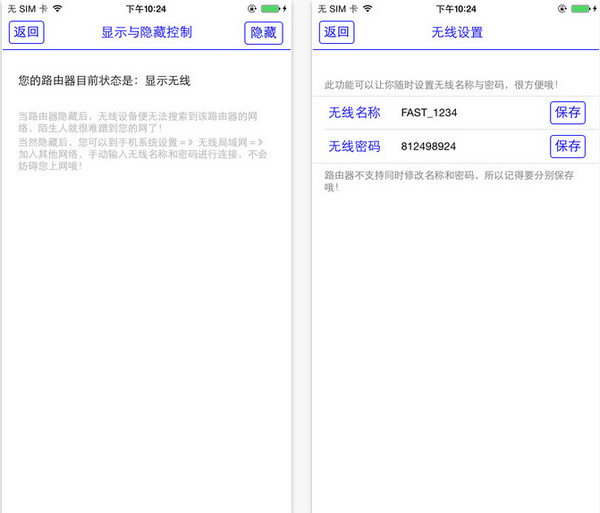Click the Wi-Fi icon in right screen status bar
This screenshot has width=600, height=513.
click(368, 8)
